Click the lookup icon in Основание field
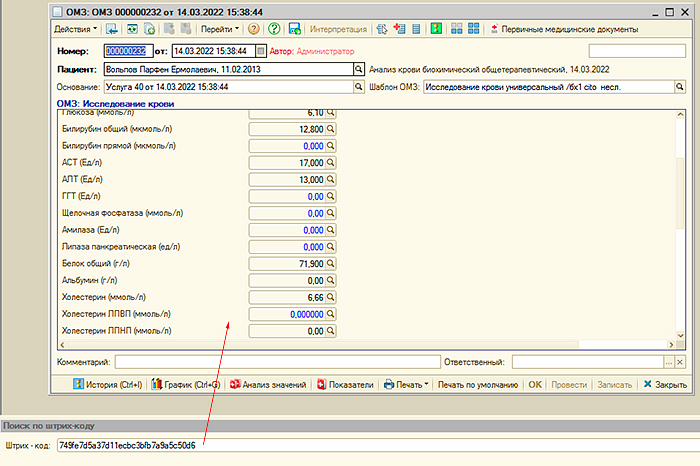Viewport: 700px width, 466px height. point(358,87)
